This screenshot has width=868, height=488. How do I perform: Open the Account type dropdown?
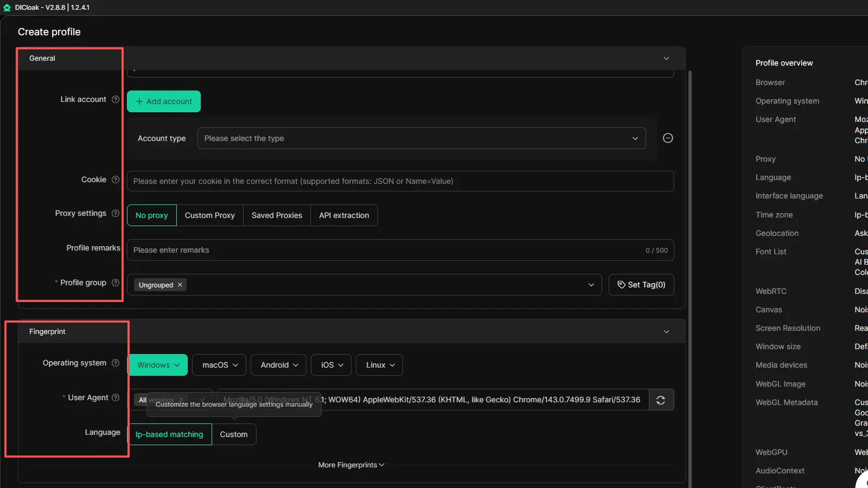421,138
